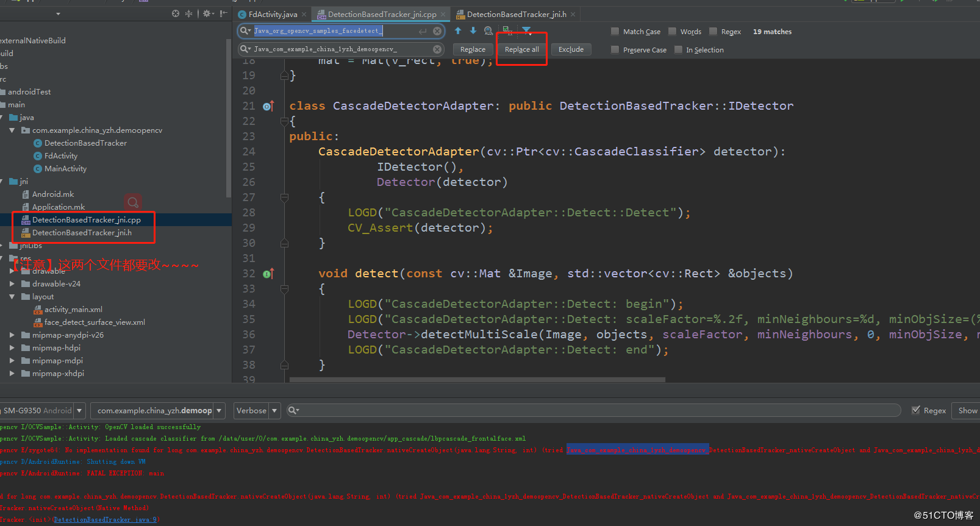Image resolution: width=980 pixels, height=526 pixels.
Task: Switch to the DetectionBasedTracker_jni.h tab
Action: [x=517, y=14]
